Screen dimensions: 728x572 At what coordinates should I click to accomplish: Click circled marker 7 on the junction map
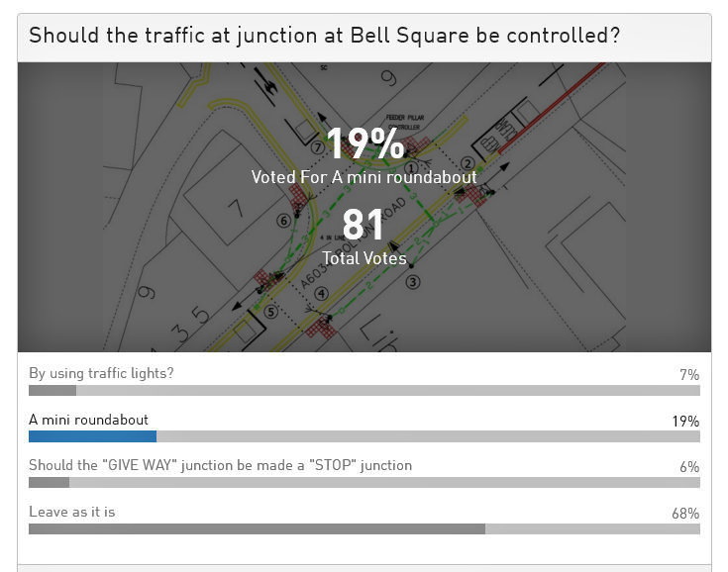pos(317,147)
